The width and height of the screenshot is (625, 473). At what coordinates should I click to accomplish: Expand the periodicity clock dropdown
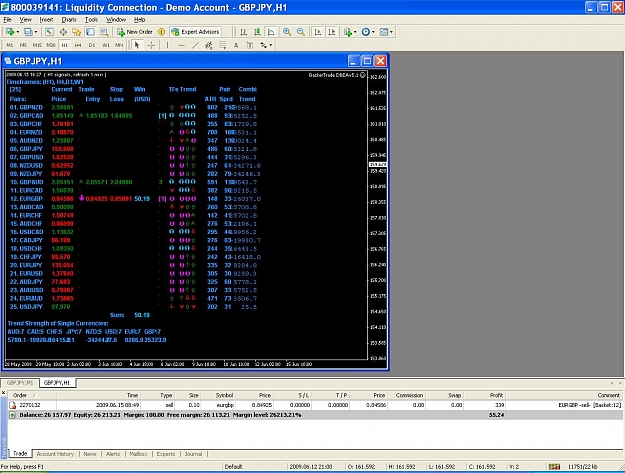click(x=373, y=32)
